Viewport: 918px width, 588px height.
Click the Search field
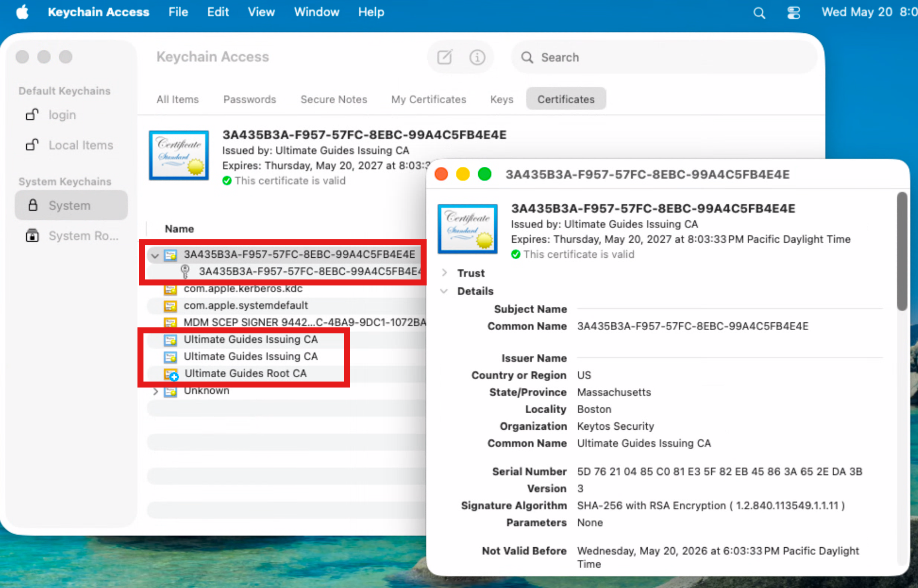tap(664, 57)
